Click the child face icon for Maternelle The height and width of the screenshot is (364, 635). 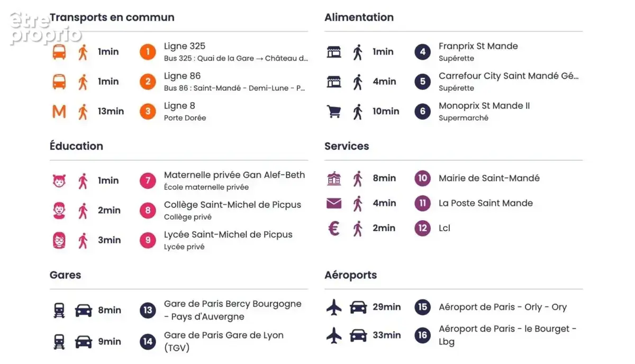[59, 181]
